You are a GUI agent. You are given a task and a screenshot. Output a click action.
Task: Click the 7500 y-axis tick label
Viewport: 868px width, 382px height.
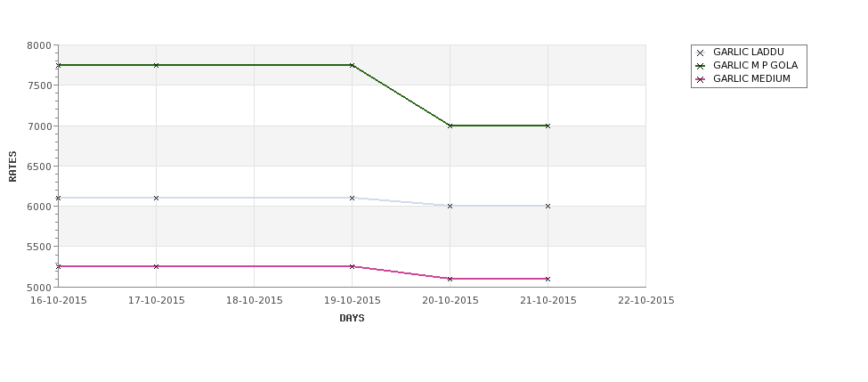pyautogui.click(x=39, y=85)
